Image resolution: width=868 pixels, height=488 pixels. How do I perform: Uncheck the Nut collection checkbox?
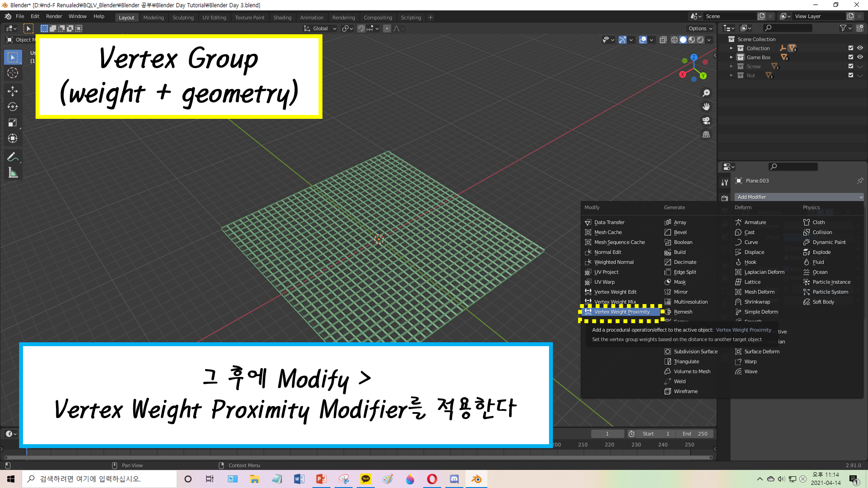[851, 75]
